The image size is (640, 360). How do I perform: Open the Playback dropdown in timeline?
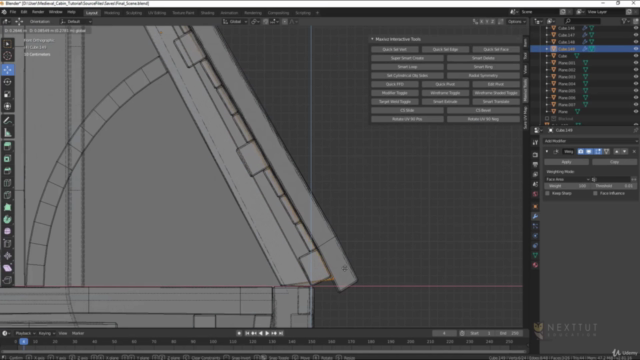click(x=25, y=333)
